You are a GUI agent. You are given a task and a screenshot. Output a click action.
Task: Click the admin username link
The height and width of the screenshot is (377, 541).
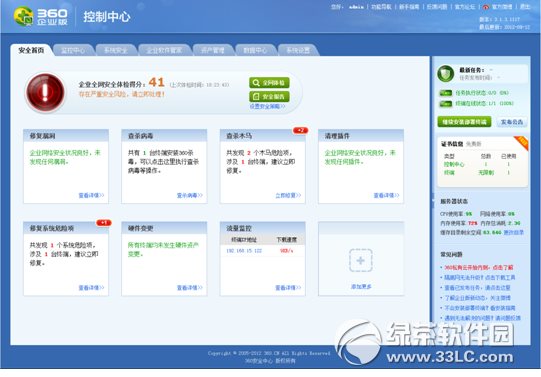pos(356,7)
